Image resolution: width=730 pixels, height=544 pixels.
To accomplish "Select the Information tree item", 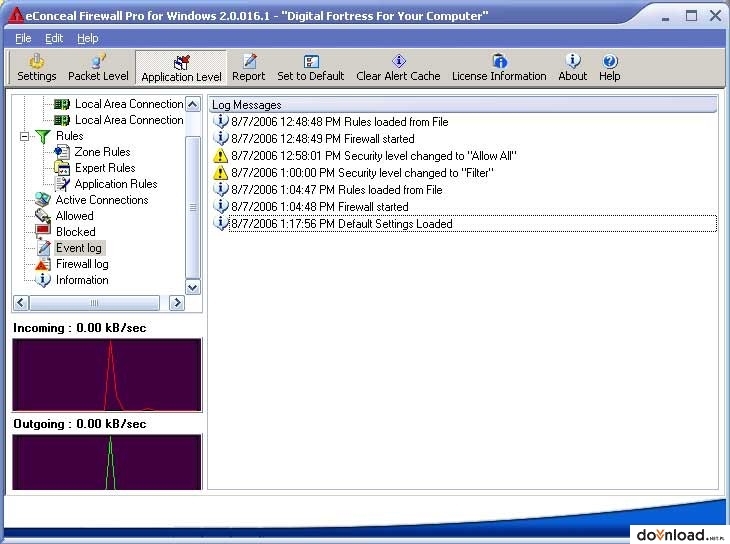I will pos(82,280).
